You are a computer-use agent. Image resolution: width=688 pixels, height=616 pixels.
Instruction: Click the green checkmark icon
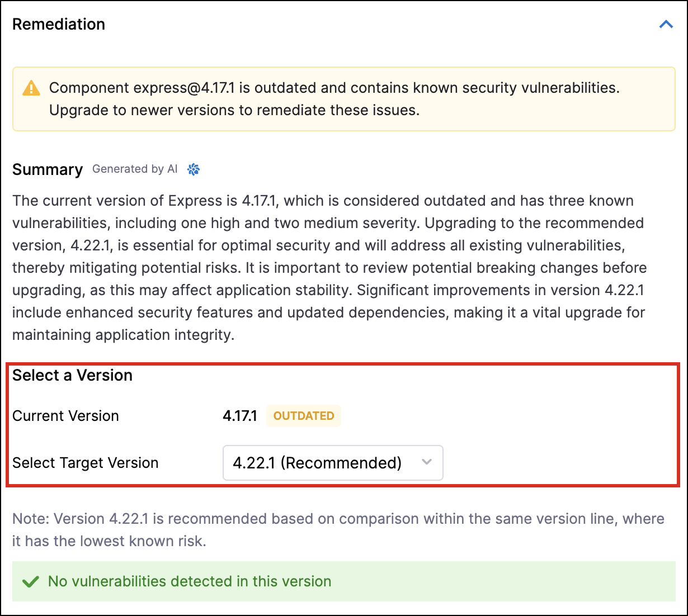(30, 582)
